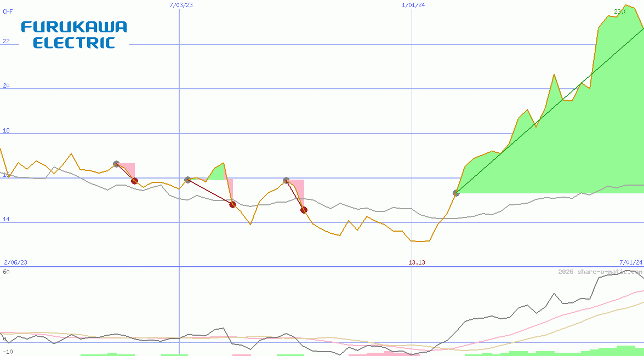Viewport: 644px width, 356px height.
Task: Click the Furukawa Electric logo
Action: 74,35
